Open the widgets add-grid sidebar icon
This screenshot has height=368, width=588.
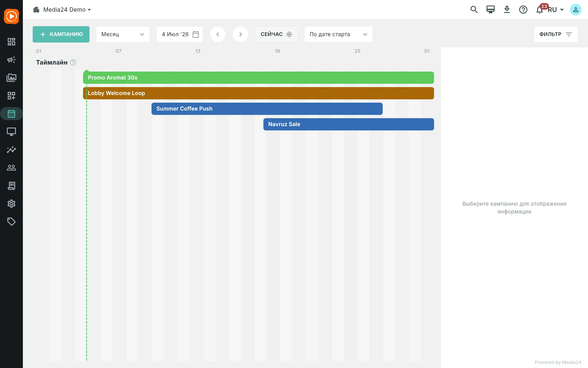(11, 96)
